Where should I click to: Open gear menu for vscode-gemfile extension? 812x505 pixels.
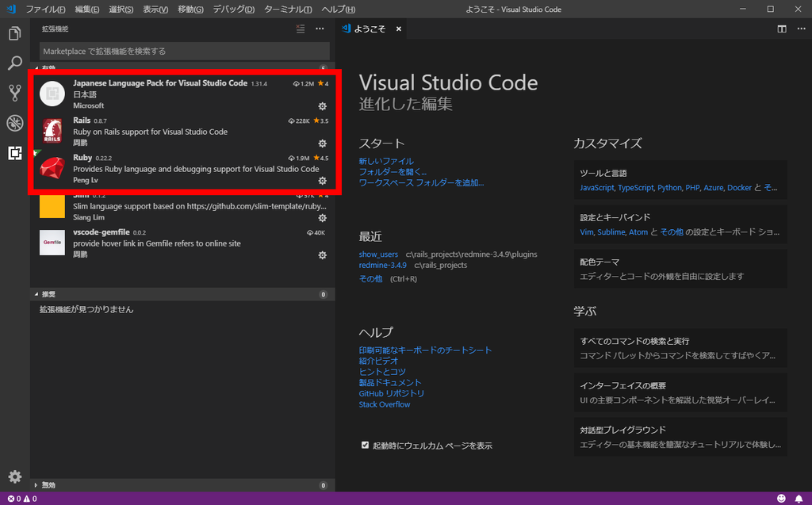[322, 255]
